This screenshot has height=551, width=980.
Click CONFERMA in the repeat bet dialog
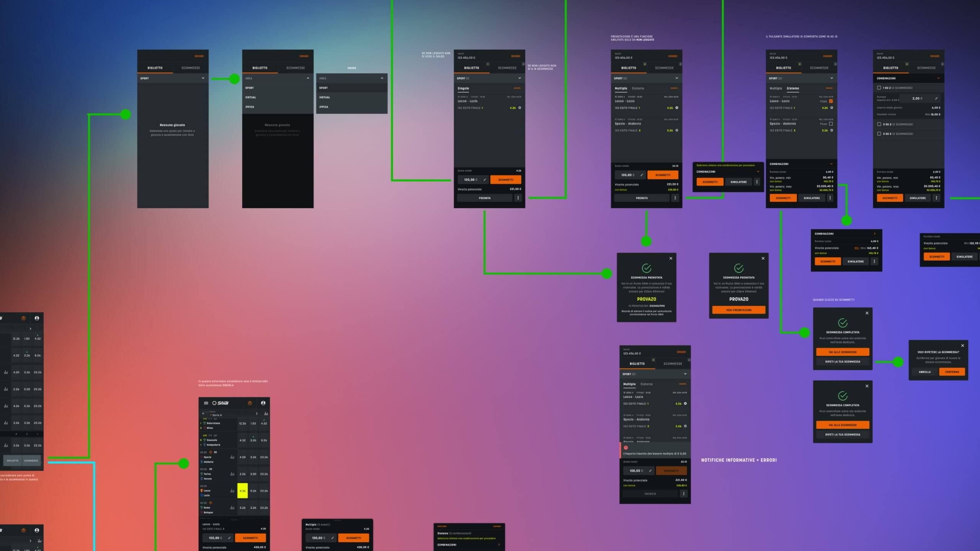(952, 372)
